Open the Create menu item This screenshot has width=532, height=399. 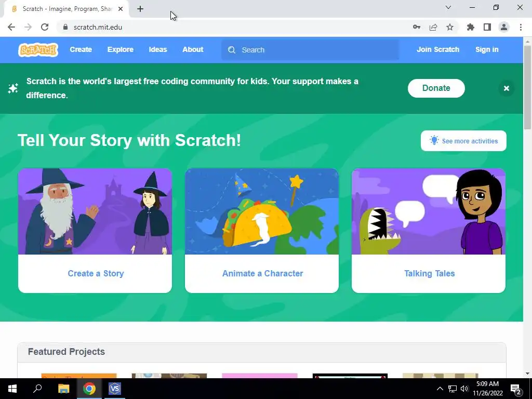[x=81, y=49]
